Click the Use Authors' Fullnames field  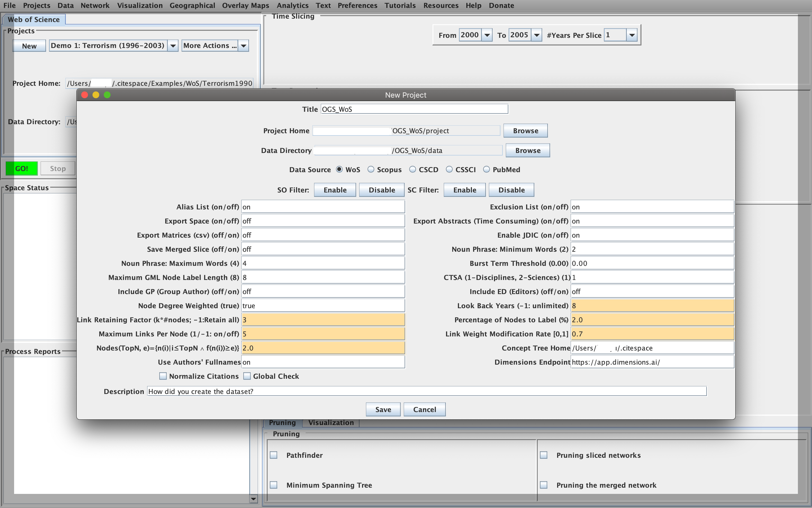323,362
